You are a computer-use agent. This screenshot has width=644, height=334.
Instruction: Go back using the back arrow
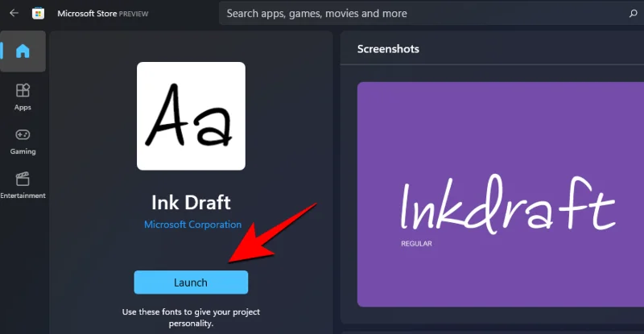[14, 13]
